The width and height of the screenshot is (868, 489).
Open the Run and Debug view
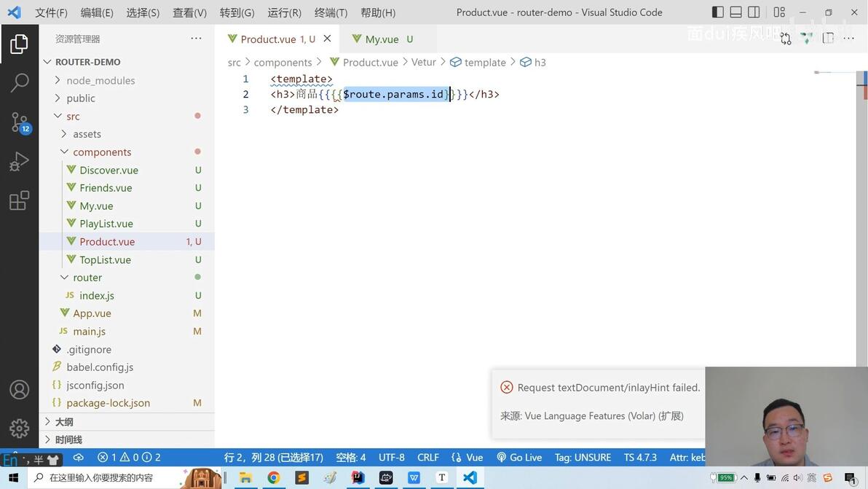coord(19,162)
